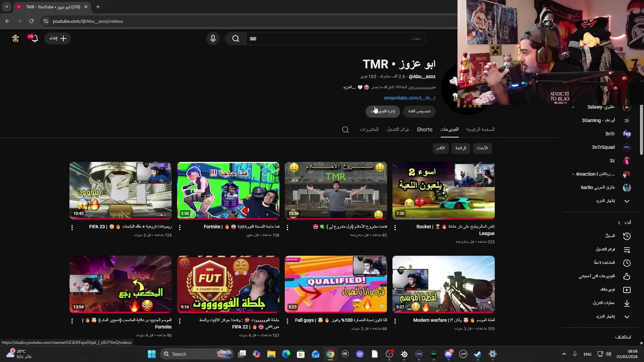This screenshot has height=362, width=644.
Task: Switch to الصفحة الرئيسية (Home) channel tab
Action: tap(480, 130)
